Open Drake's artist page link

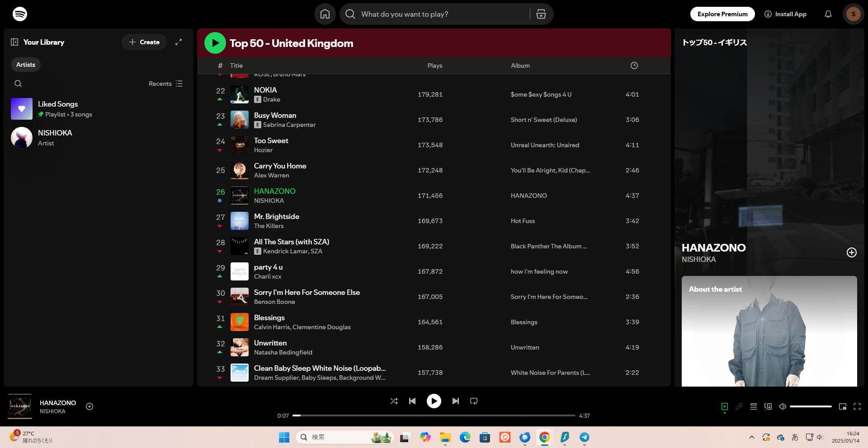[x=272, y=99]
